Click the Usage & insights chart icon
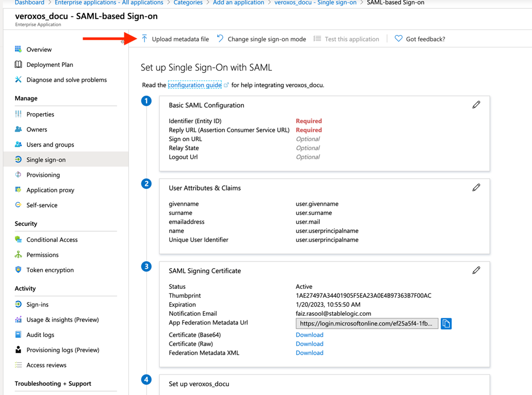 pyautogui.click(x=18, y=320)
